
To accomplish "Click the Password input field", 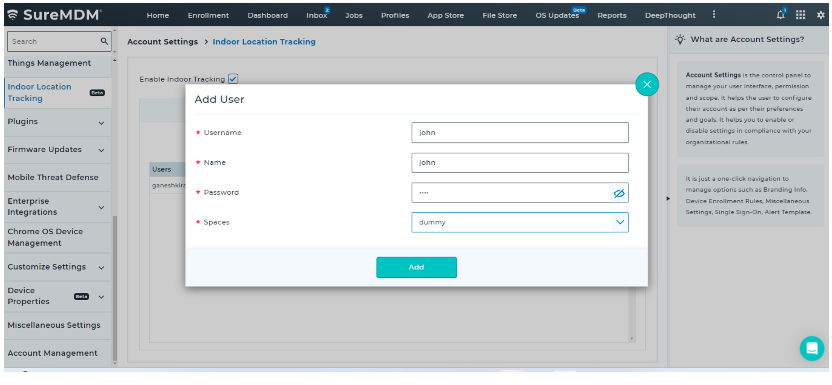I will (x=519, y=193).
